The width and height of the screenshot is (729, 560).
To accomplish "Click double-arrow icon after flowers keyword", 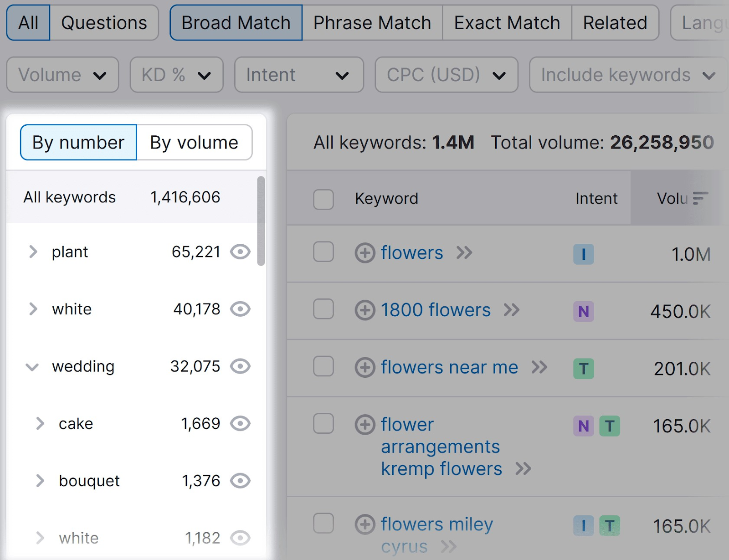I will 464,253.
